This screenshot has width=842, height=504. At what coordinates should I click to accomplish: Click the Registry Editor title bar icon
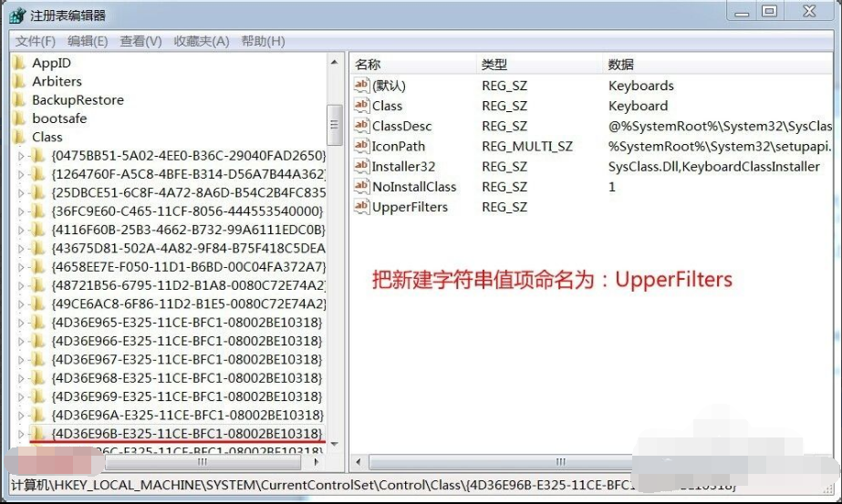[x=17, y=15]
